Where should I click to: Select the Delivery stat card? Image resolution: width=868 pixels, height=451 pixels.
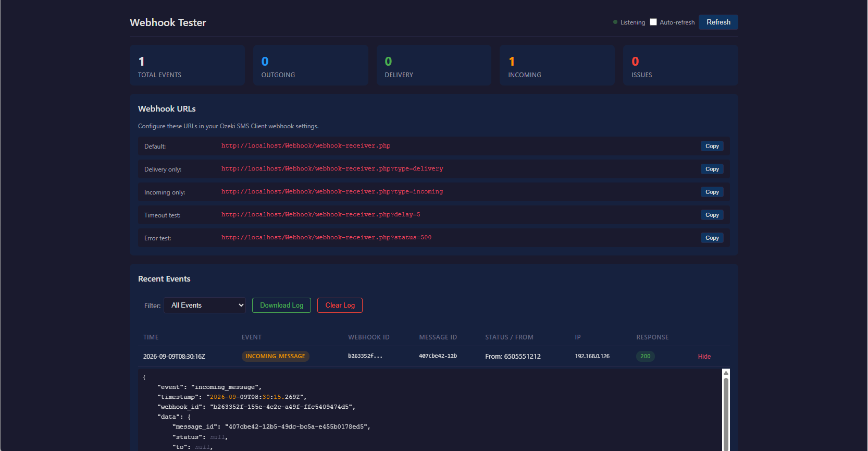[x=434, y=65]
